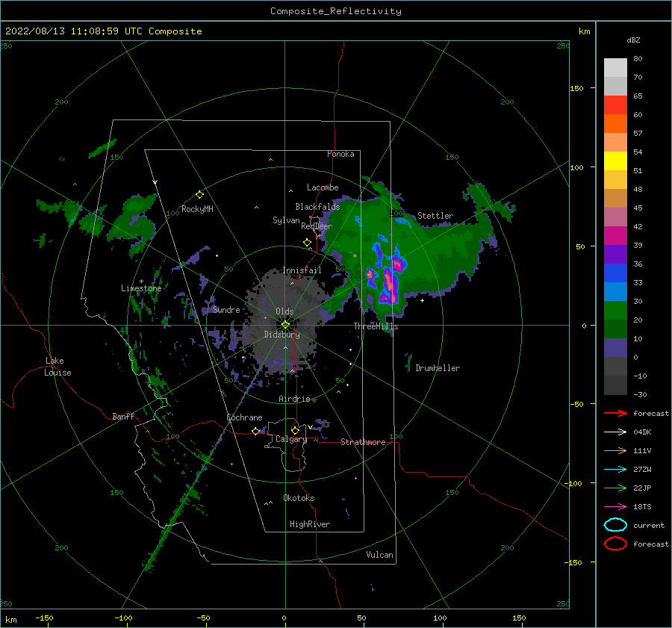Click the radar site diamond above Didsbury
672x628 pixels.
[285, 325]
